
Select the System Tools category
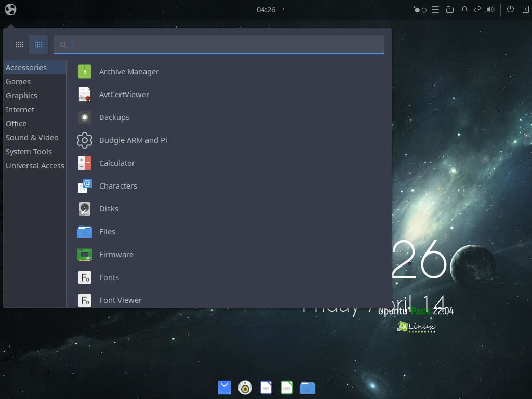click(x=35, y=152)
